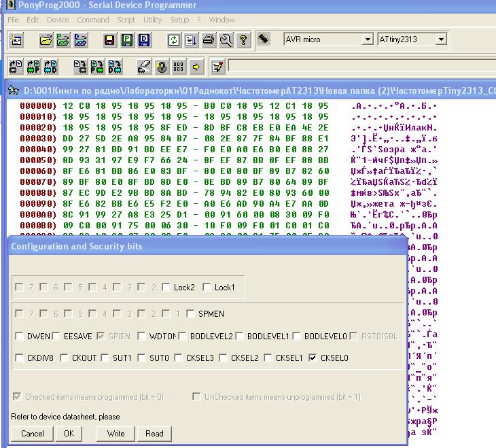496x448 pixels.
Task: Open the Setup tools icon
Action: tap(226, 40)
